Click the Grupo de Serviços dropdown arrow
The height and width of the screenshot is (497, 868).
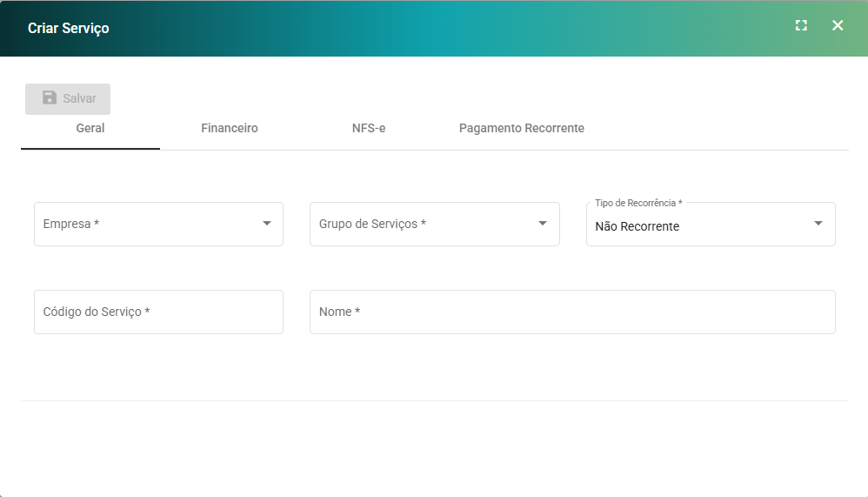click(x=542, y=224)
